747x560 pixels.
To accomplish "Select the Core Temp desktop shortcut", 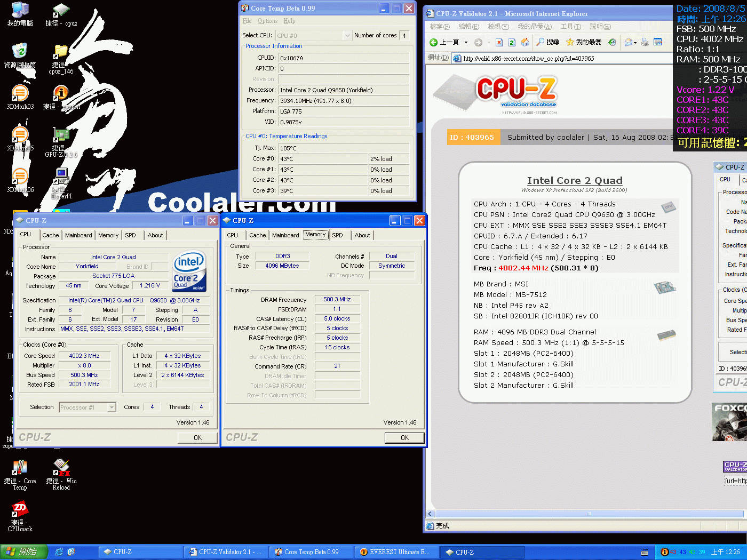I will coord(20,475).
